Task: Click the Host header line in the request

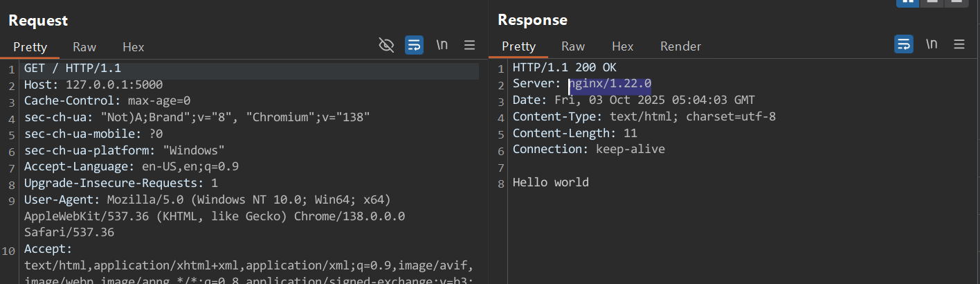Action: coord(93,85)
